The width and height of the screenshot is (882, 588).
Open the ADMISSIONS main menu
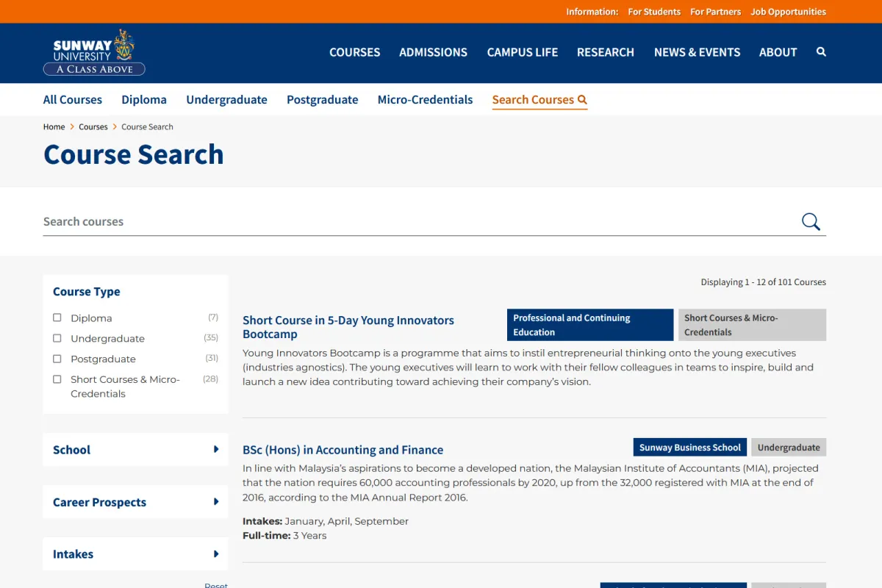[x=433, y=52]
